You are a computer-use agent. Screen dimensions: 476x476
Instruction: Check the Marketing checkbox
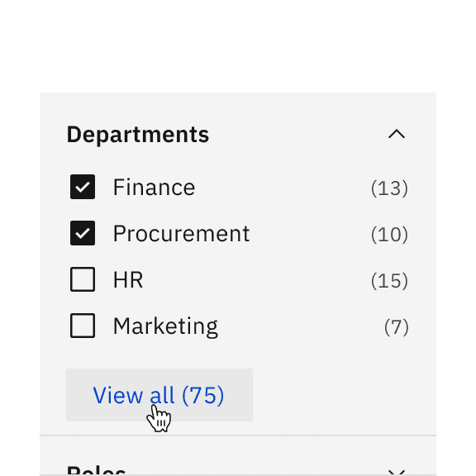83,326
